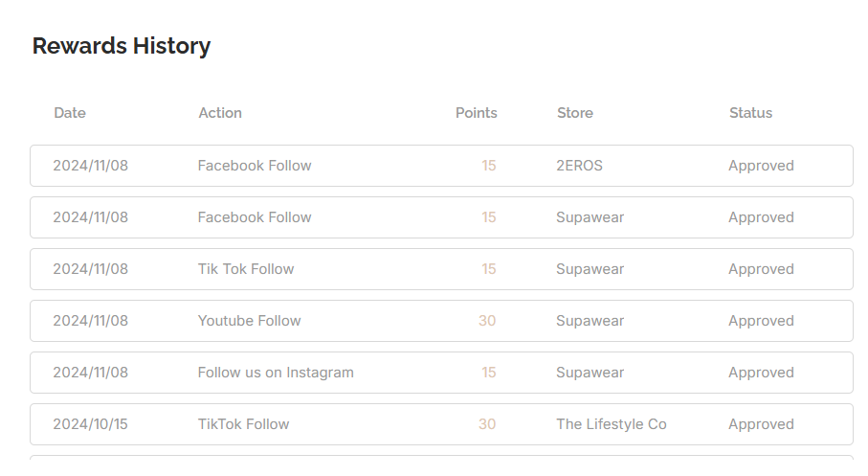Open the TikTok Follow row dated 2024/10/15
This screenshot has width=868, height=476.
point(441,424)
